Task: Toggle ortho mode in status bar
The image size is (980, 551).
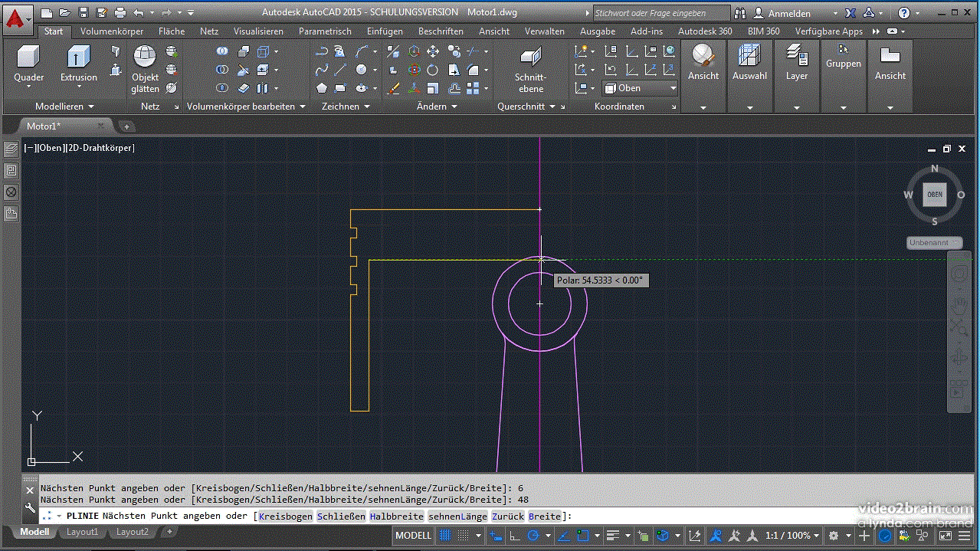Action: click(515, 536)
